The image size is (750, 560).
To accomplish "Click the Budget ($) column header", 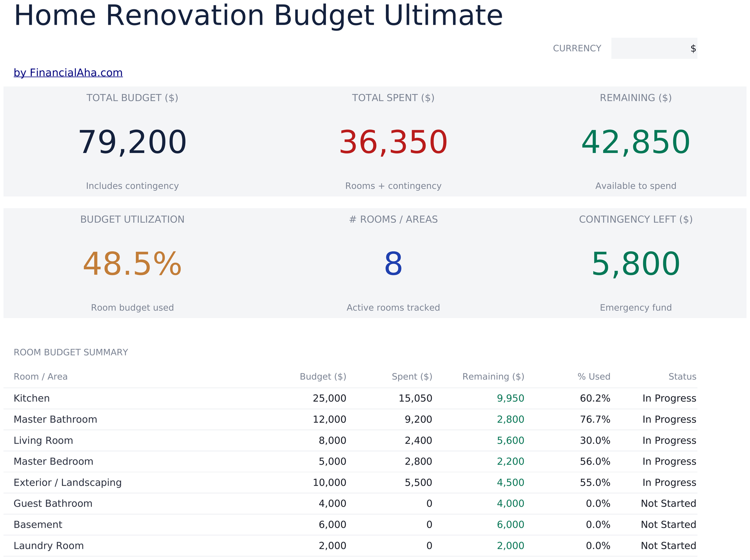I will [x=323, y=377].
